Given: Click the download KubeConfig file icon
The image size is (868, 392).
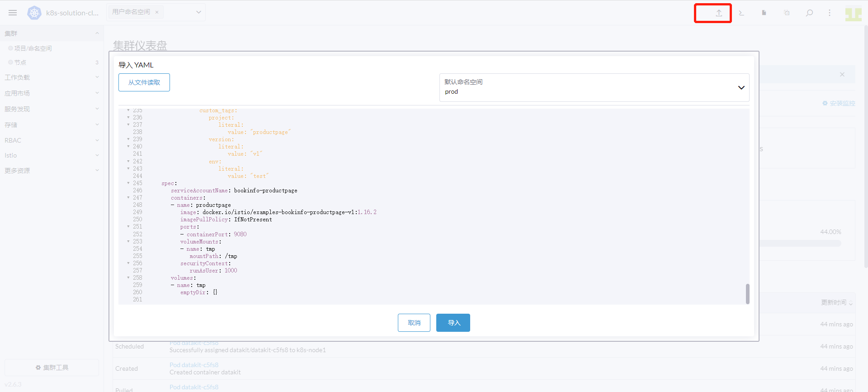Looking at the screenshot, I should coord(764,13).
